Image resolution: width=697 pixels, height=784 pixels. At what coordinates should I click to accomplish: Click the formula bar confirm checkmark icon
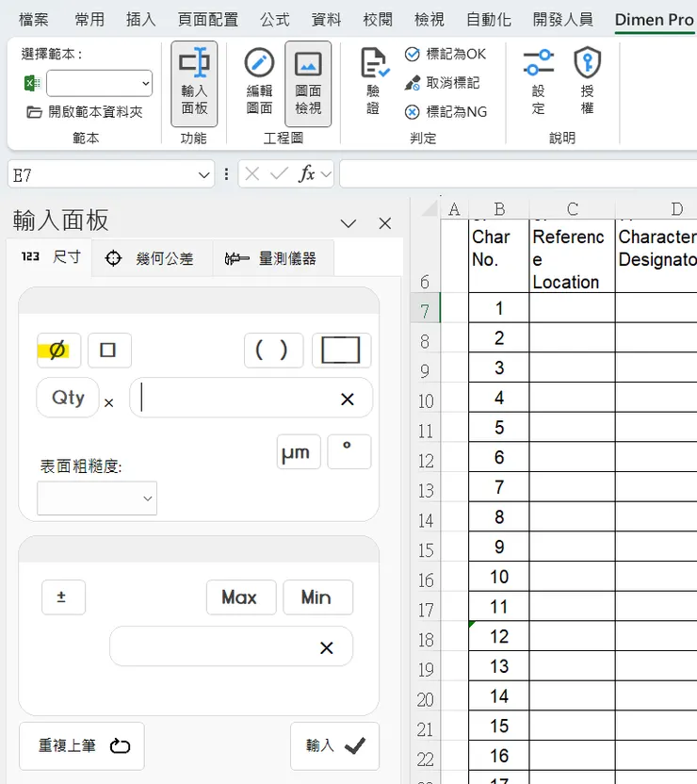coord(279,174)
